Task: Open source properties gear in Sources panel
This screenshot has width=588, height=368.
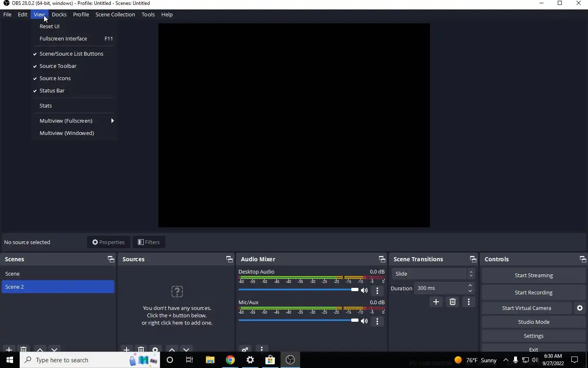Action: pyautogui.click(x=155, y=350)
